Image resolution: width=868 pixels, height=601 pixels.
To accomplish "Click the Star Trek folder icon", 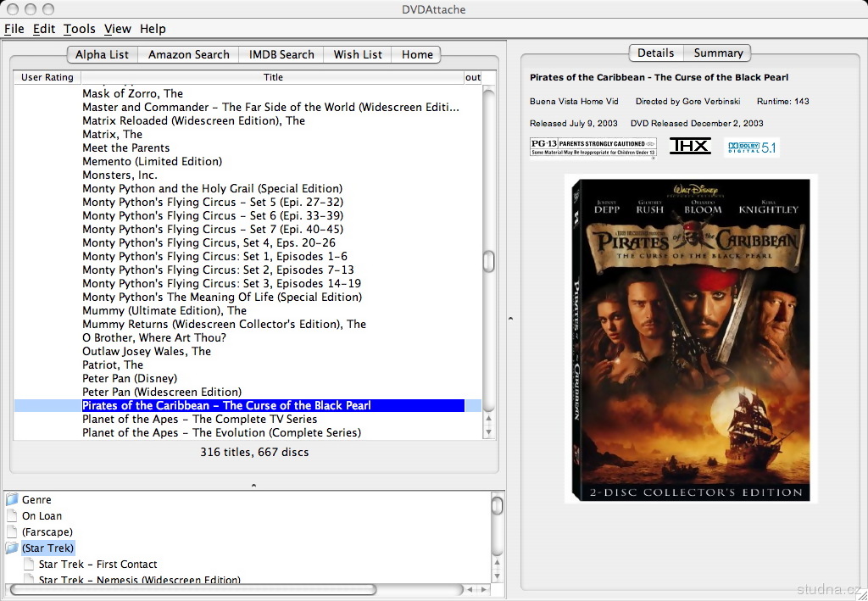I will pos(12,548).
